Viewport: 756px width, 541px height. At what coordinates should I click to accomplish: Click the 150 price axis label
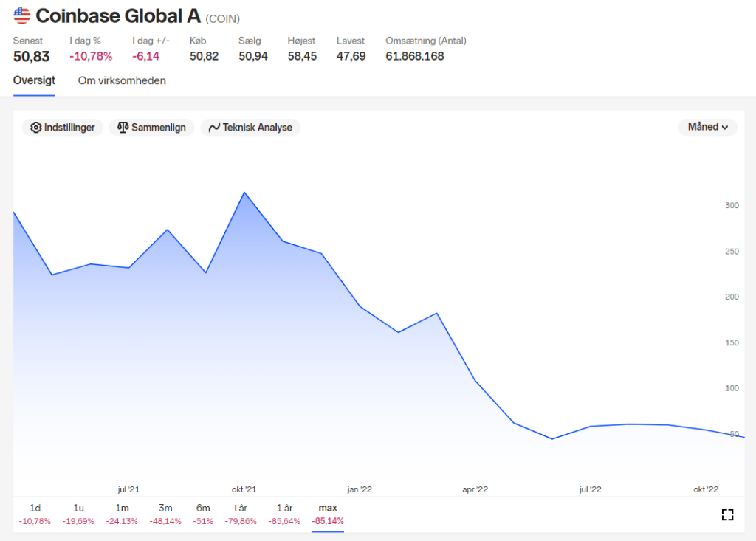tap(732, 342)
